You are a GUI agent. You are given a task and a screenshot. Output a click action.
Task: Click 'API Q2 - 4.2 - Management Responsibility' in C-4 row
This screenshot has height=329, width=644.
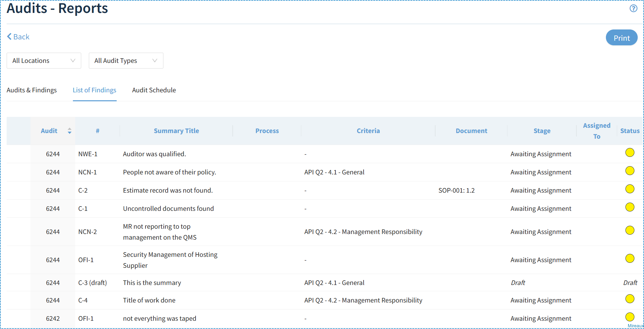pos(363,300)
